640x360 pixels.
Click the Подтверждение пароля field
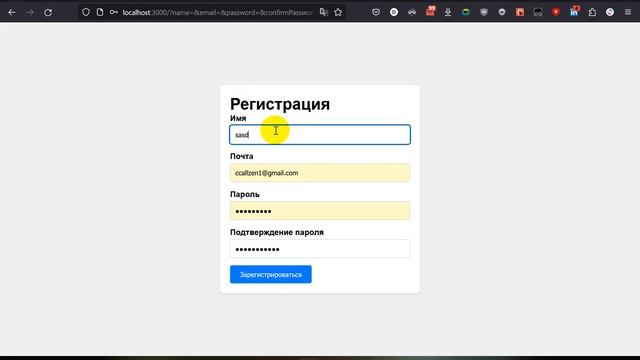[x=320, y=249]
